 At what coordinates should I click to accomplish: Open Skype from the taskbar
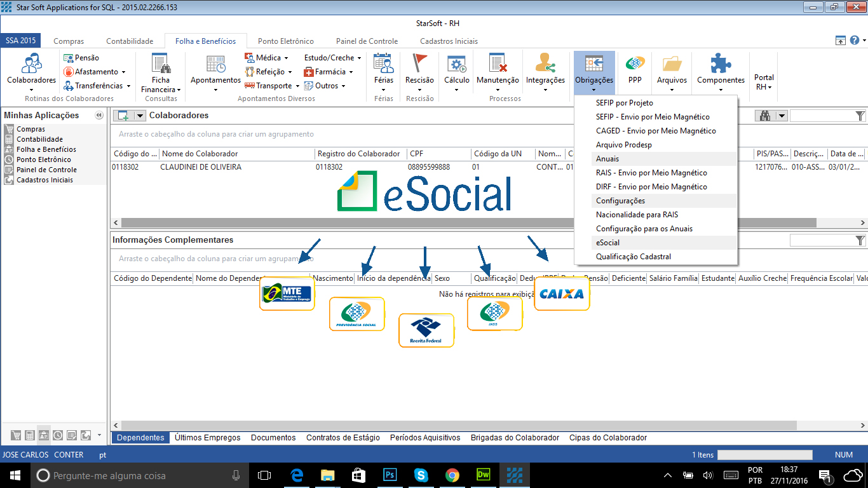click(x=421, y=475)
